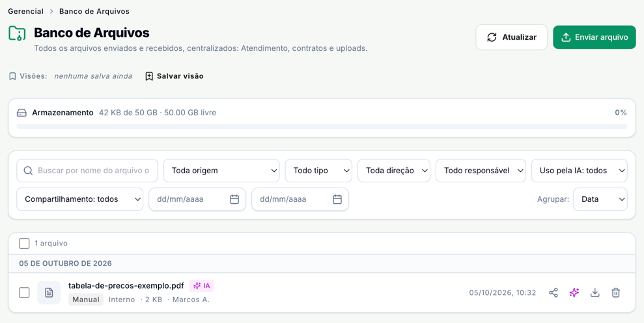Download tabela-de-precos-exemplo.pdf via download icon

point(595,292)
